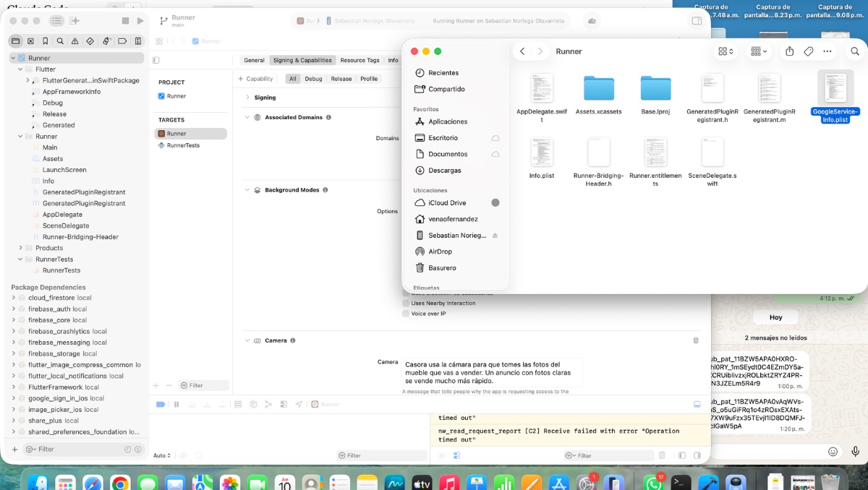
Task: Collapse the Associated Domains section
Action: [x=247, y=117]
